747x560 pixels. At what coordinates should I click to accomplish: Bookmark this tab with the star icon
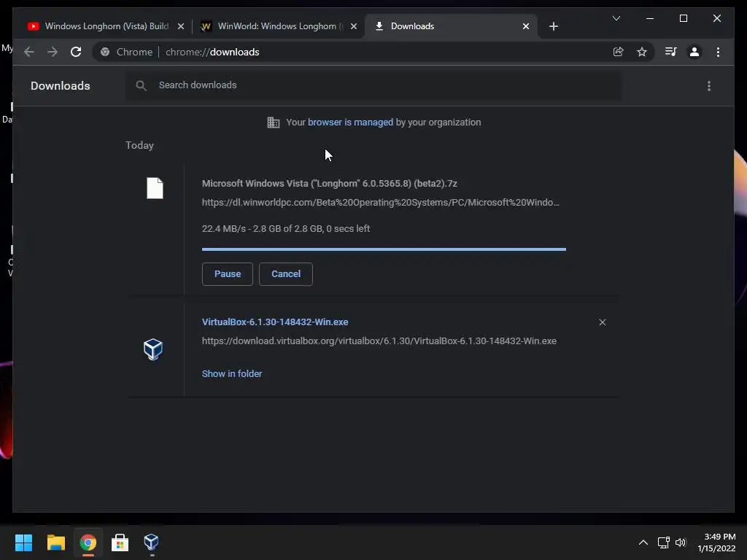tap(642, 52)
